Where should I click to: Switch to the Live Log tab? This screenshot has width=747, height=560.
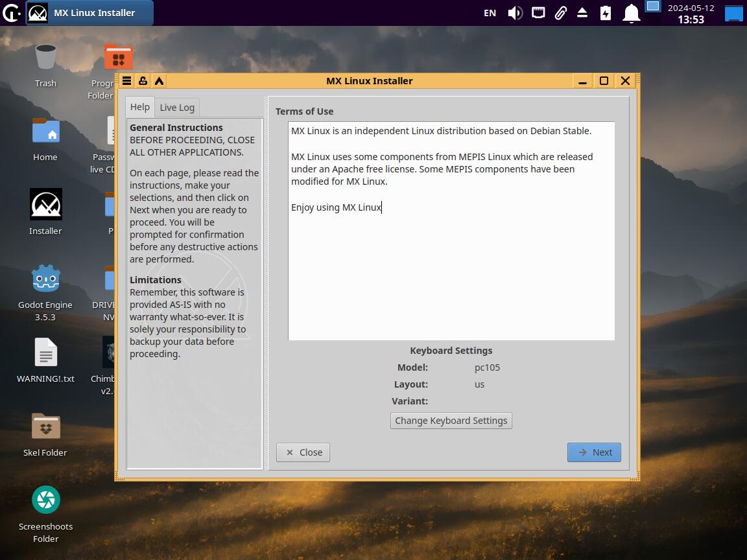coord(177,108)
